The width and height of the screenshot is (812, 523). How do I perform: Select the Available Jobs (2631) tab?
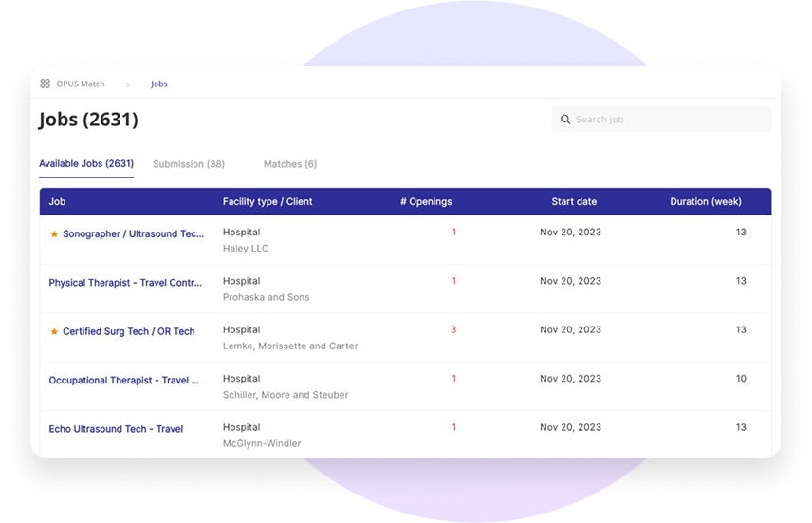tap(86, 164)
